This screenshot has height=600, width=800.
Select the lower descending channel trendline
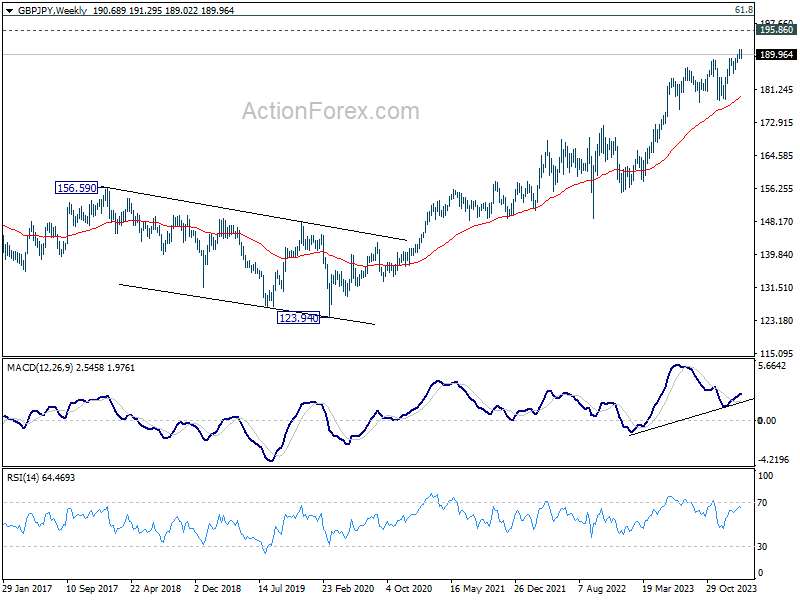click(x=246, y=304)
